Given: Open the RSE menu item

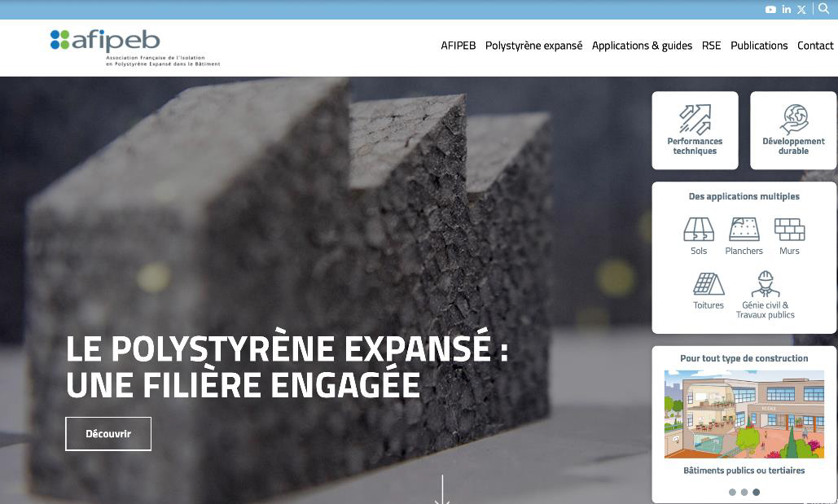Looking at the screenshot, I should [711, 46].
